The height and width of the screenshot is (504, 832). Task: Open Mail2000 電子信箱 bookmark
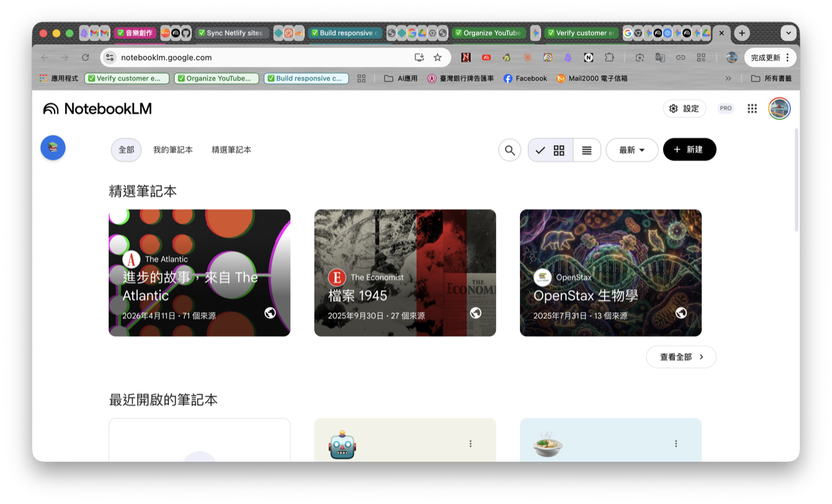(x=592, y=79)
